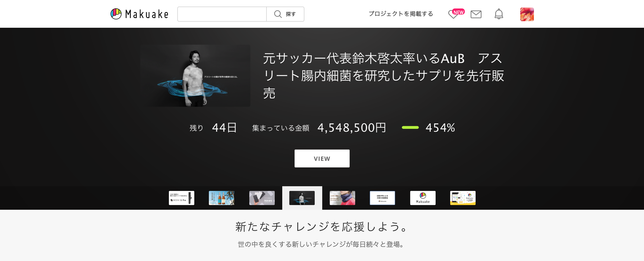Select the typhoon support fund thumbnail

point(382,198)
